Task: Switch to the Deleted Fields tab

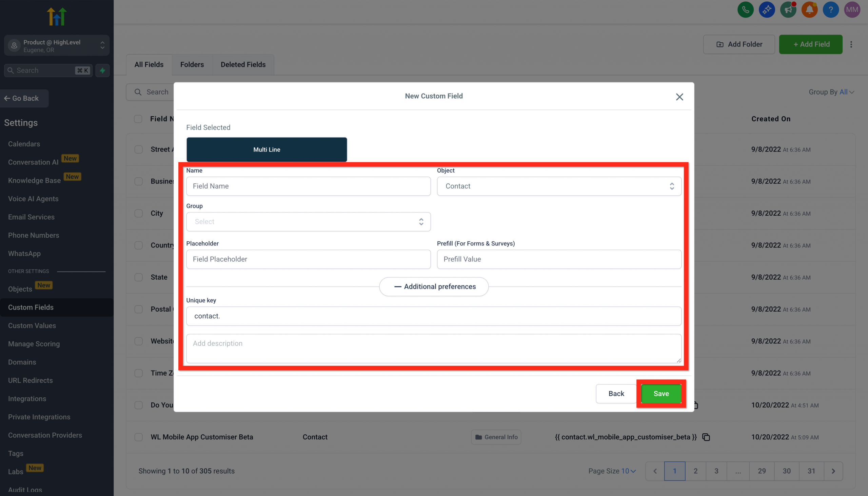Action: pyautogui.click(x=243, y=64)
